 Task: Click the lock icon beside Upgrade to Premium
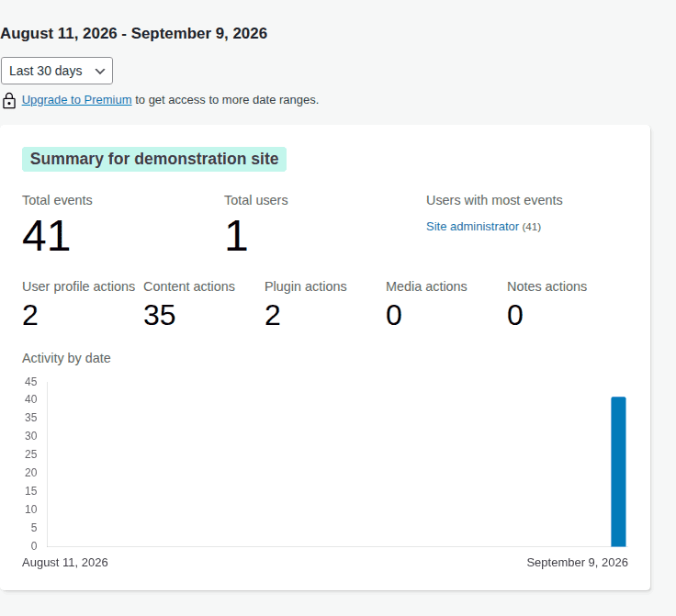click(x=9, y=101)
